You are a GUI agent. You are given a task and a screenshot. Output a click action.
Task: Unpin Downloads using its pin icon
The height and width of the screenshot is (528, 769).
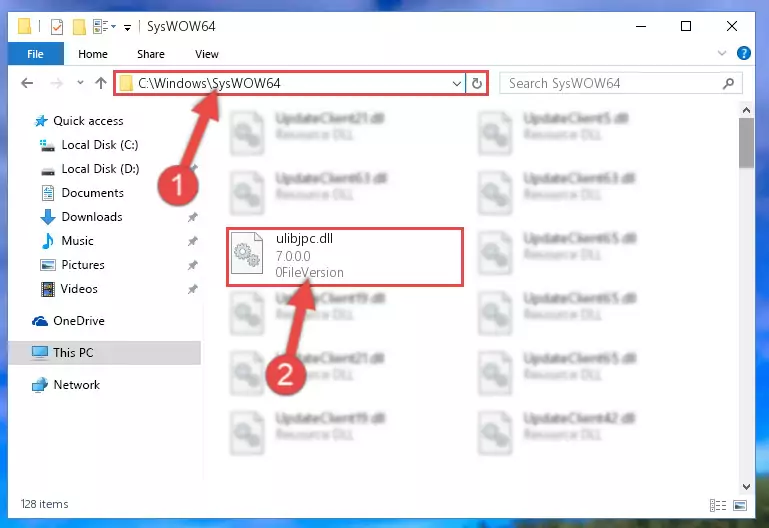tap(192, 217)
